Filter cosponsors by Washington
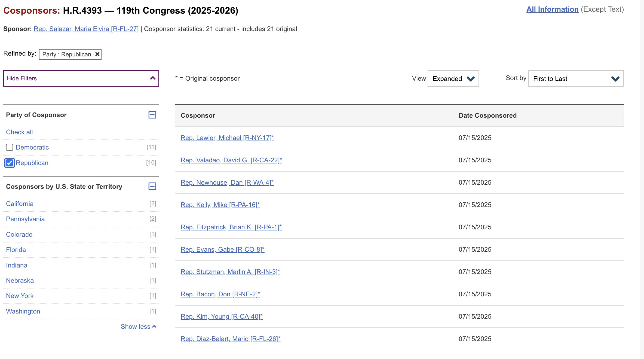The image size is (644, 359). [23, 311]
